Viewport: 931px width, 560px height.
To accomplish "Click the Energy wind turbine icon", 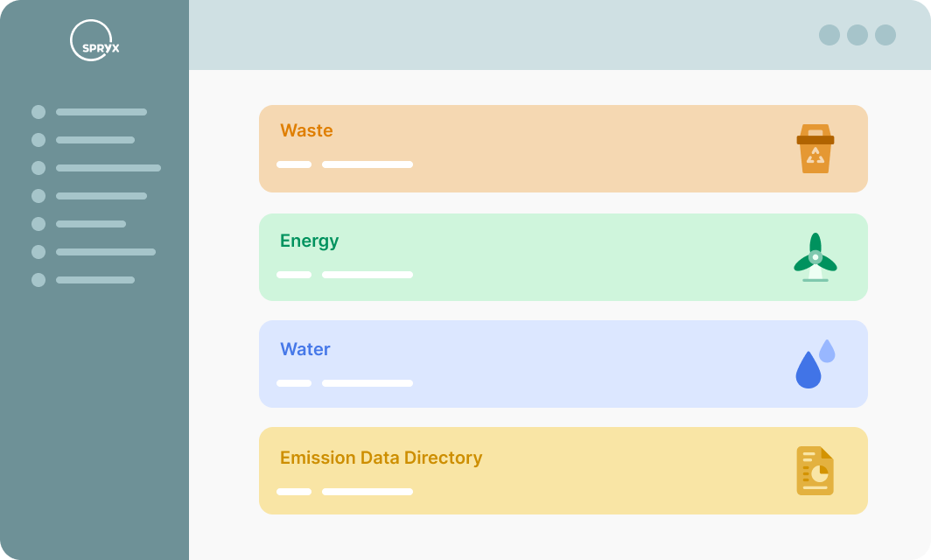I will click(815, 257).
